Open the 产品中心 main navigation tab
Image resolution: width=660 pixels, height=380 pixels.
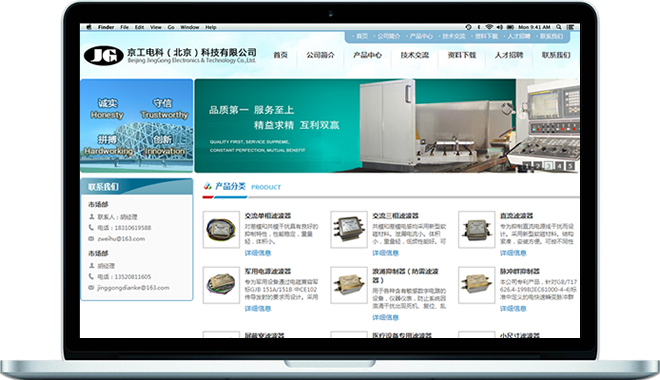(x=367, y=55)
